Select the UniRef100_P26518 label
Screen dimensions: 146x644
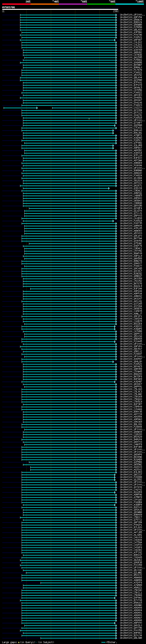click(x=131, y=118)
